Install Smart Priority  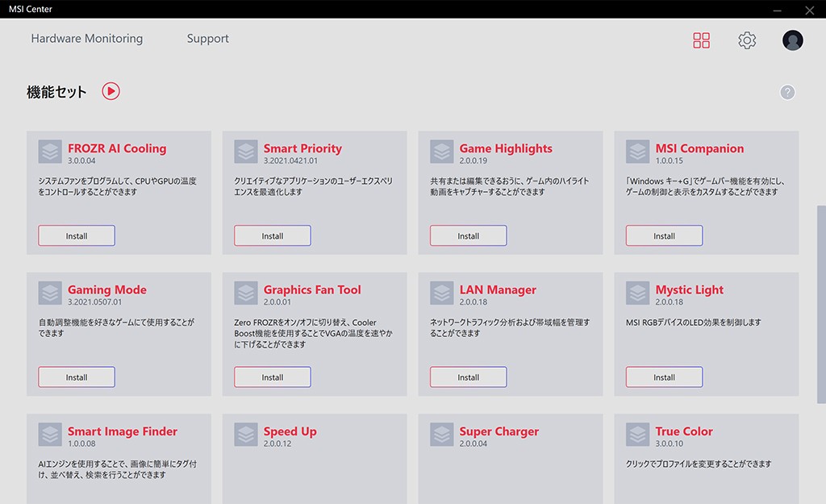pos(273,235)
